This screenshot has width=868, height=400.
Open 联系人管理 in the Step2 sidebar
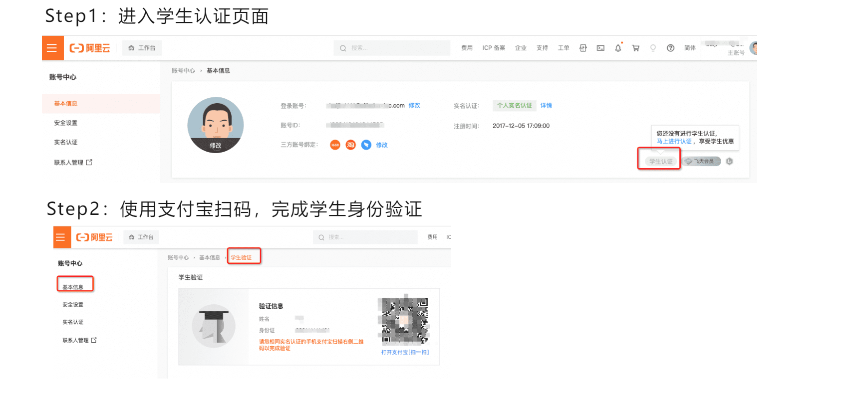79,341
